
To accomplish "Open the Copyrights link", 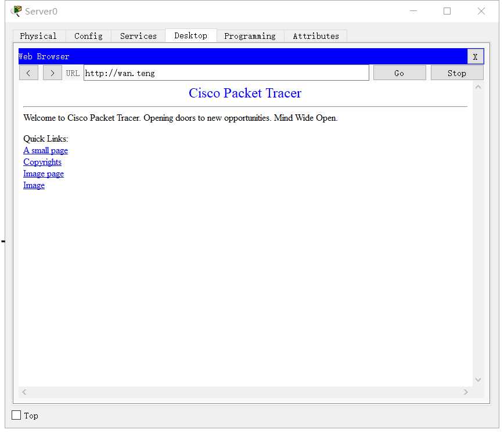I will click(42, 162).
